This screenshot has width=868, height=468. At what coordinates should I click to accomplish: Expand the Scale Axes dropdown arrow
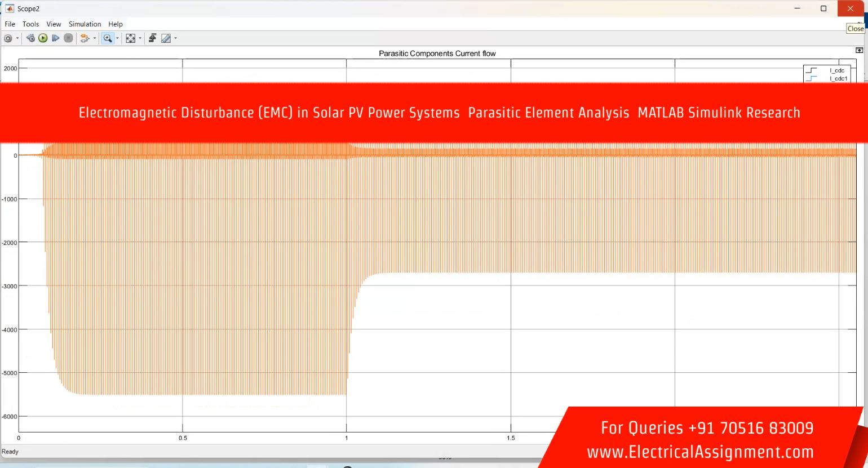[x=140, y=38]
